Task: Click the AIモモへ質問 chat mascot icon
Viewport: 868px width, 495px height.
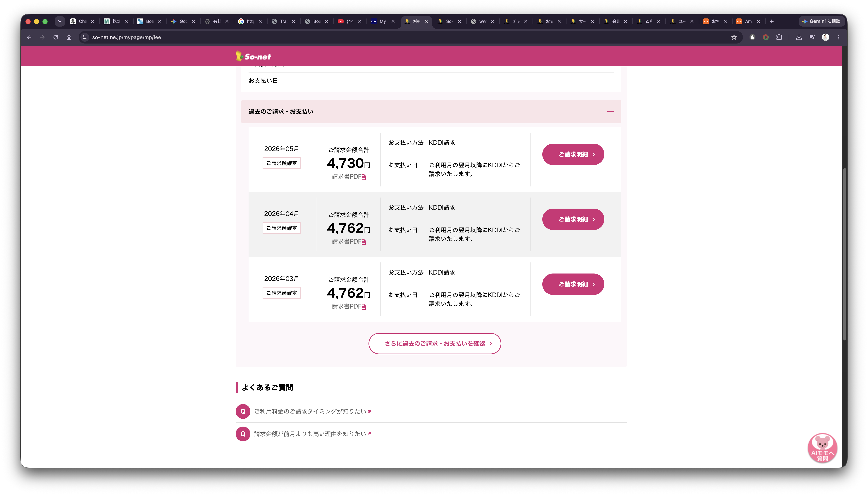Action: click(x=822, y=448)
